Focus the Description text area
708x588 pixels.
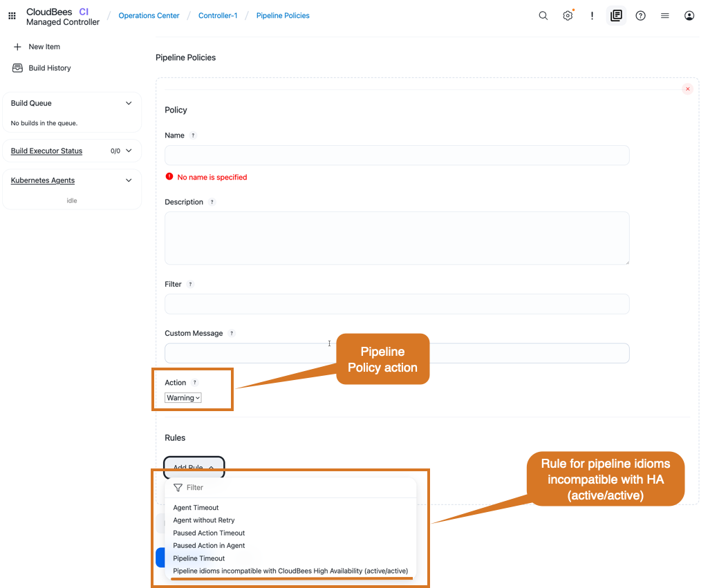[397, 238]
